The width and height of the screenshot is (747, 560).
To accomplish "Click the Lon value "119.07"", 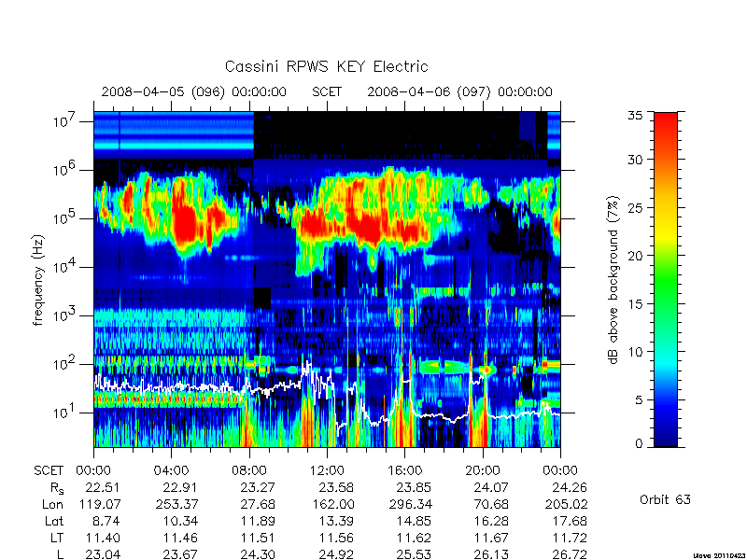I will [x=99, y=504].
